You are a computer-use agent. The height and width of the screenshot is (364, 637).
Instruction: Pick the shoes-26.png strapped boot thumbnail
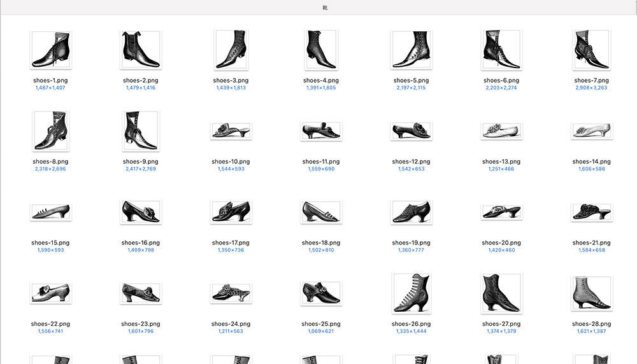(x=411, y=293)
